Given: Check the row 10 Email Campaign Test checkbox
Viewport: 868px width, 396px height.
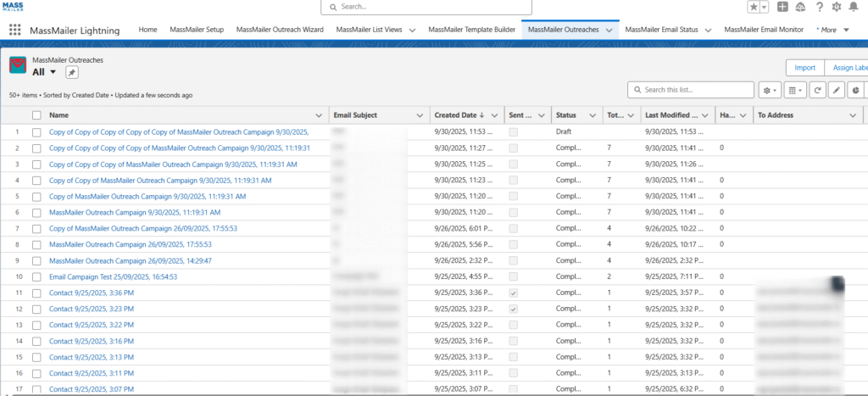Looking at the screenshot, I should (36, 276).
